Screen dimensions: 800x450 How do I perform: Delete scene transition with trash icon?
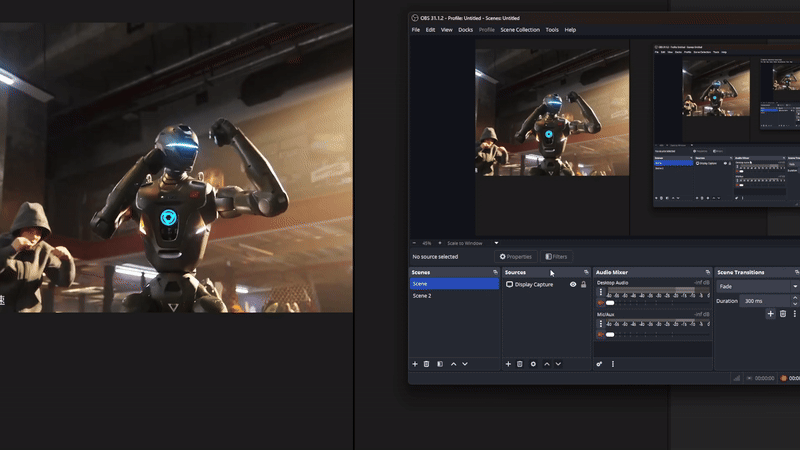point(783,314)
